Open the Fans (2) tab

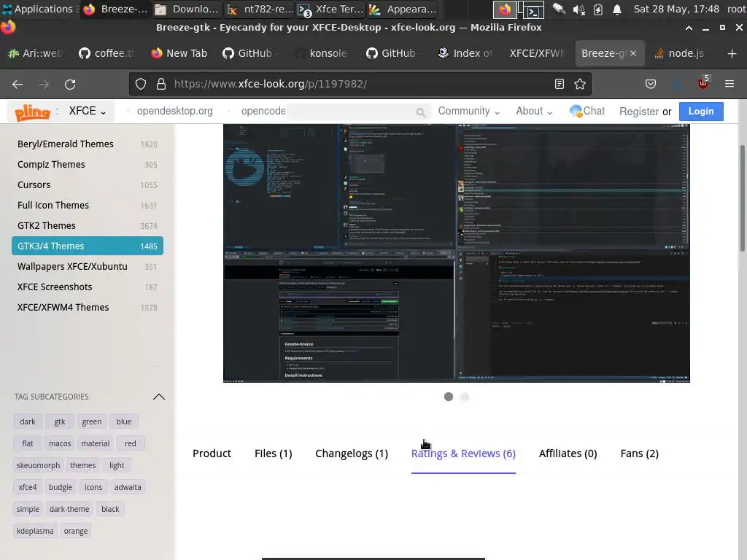[x=639, y=454]
